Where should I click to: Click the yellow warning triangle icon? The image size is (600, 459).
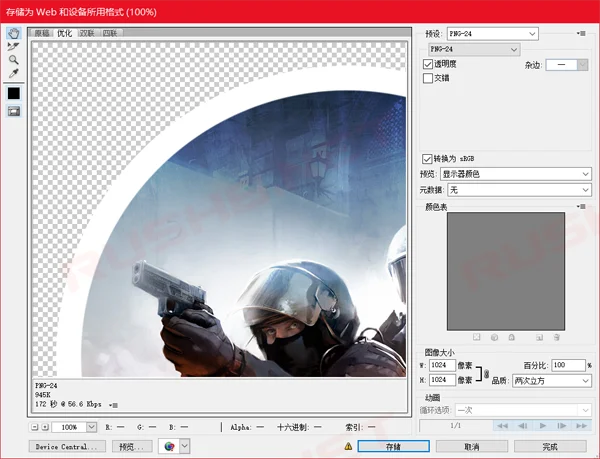point(348,446)
